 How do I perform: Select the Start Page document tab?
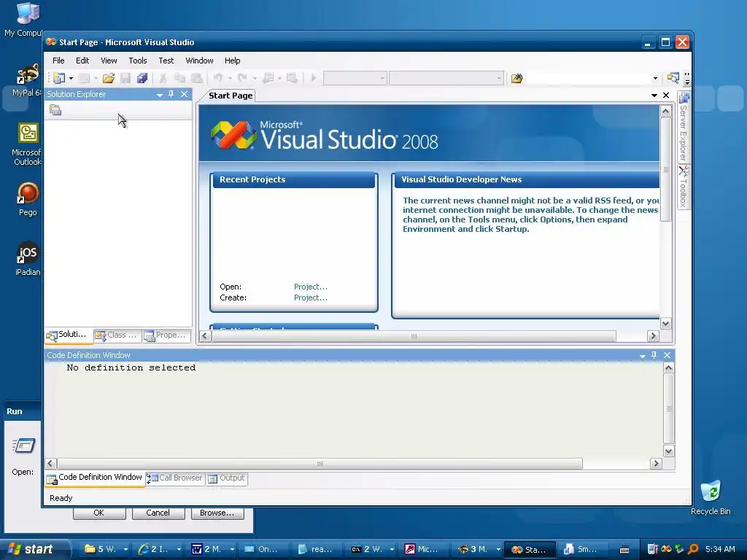click(x=231, y=96)
